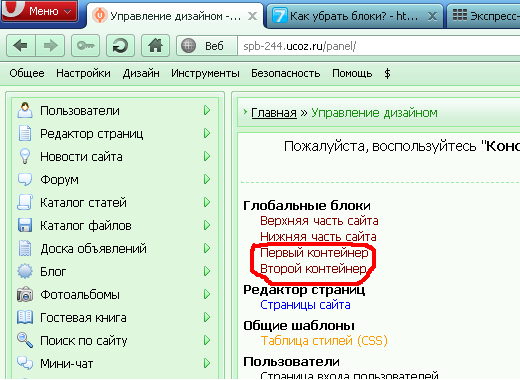
Task: Expand the Каталог статей module arrow
Action: (x=207, y=202)
